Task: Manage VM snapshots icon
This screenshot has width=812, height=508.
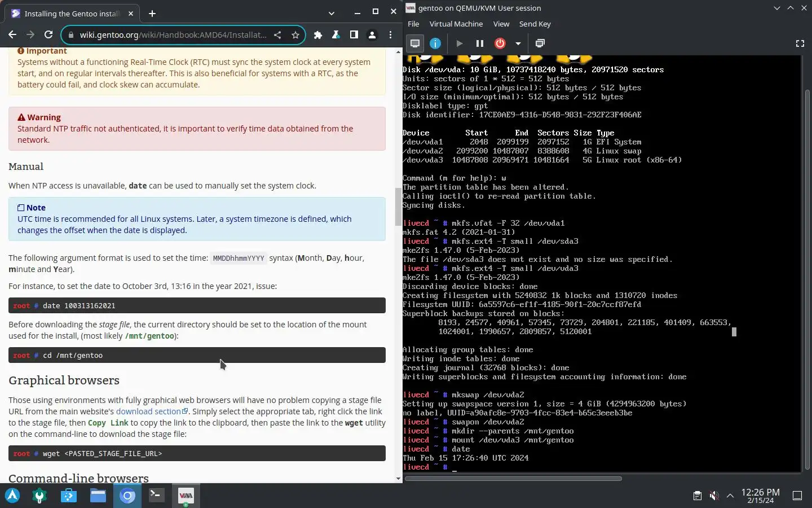Action: tap(540, 43)
